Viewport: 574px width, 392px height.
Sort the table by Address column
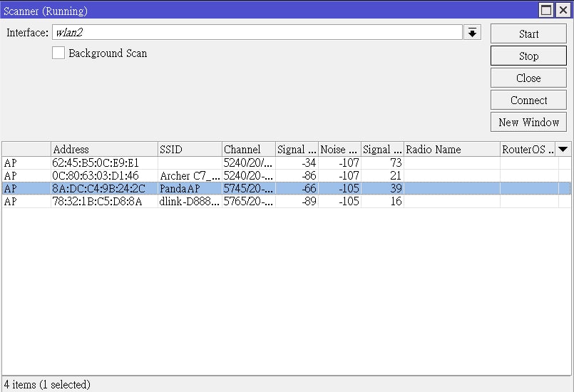pyautogui.click(x=104, y=150)
